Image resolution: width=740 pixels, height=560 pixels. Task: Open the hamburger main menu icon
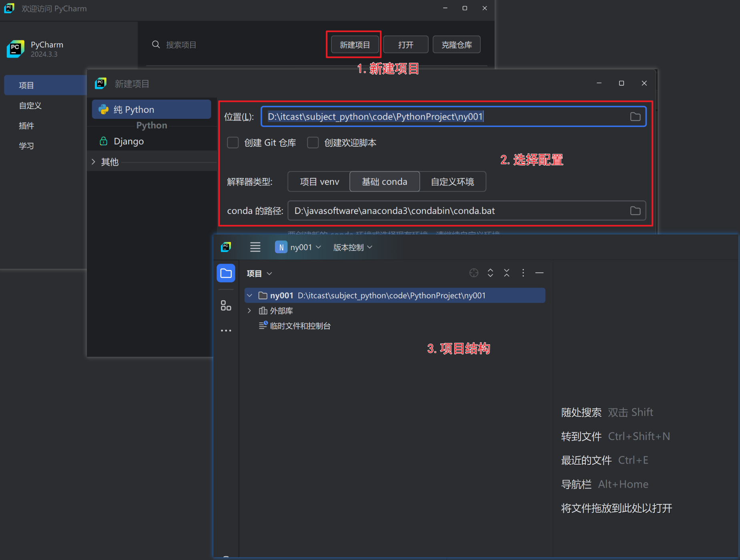(255, 247)
